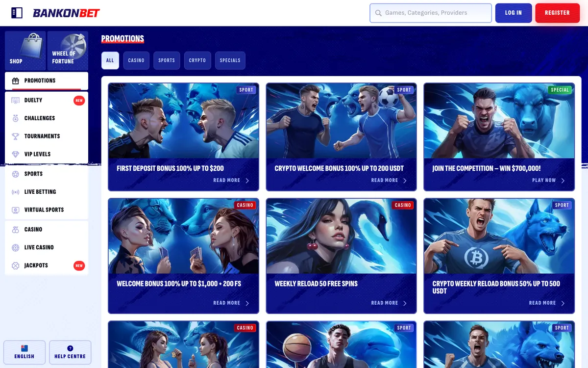Click the NEW badge beside Jackpots
The image size is (588, 368).
pos(79,266)
